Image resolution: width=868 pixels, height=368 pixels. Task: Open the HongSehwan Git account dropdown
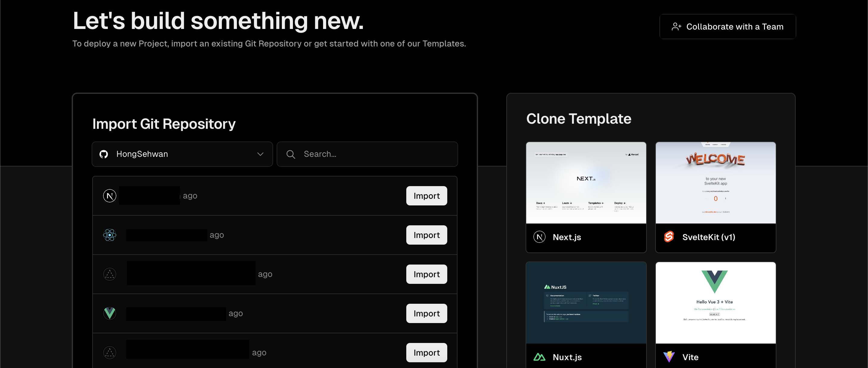pyautogui.click(x=182, y=154)
